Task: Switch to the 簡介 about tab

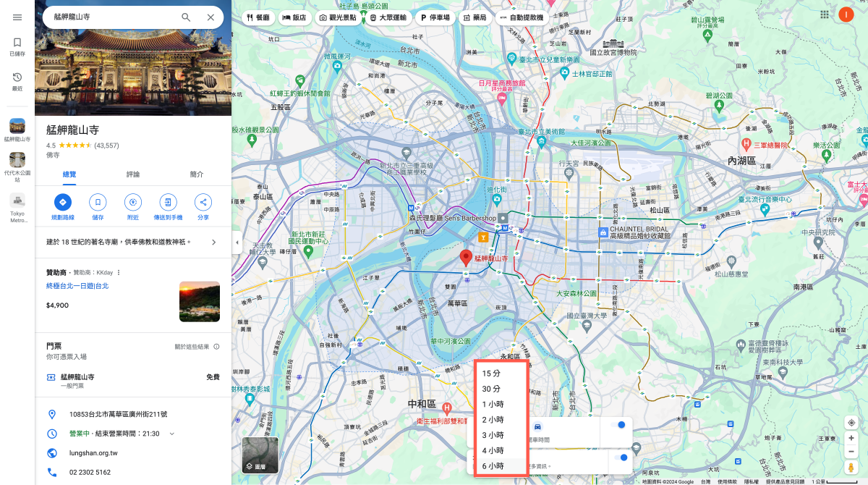Action: 197,174
